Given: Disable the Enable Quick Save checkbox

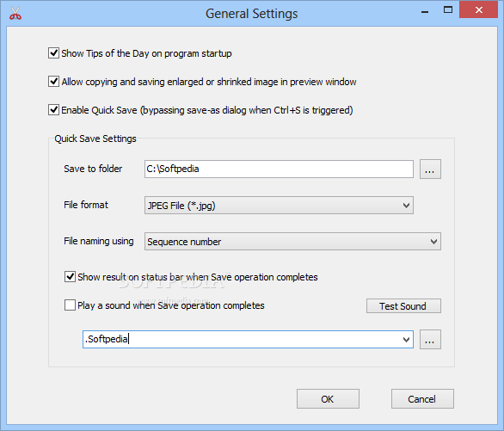Looking at the screenshot, I should (53, 110).
